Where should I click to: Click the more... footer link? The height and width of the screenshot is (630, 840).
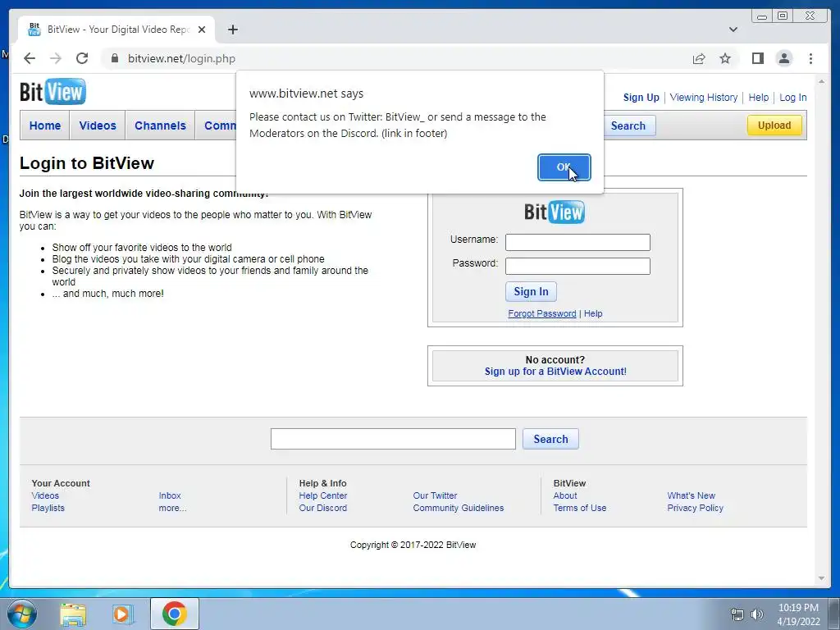point(172,508)
